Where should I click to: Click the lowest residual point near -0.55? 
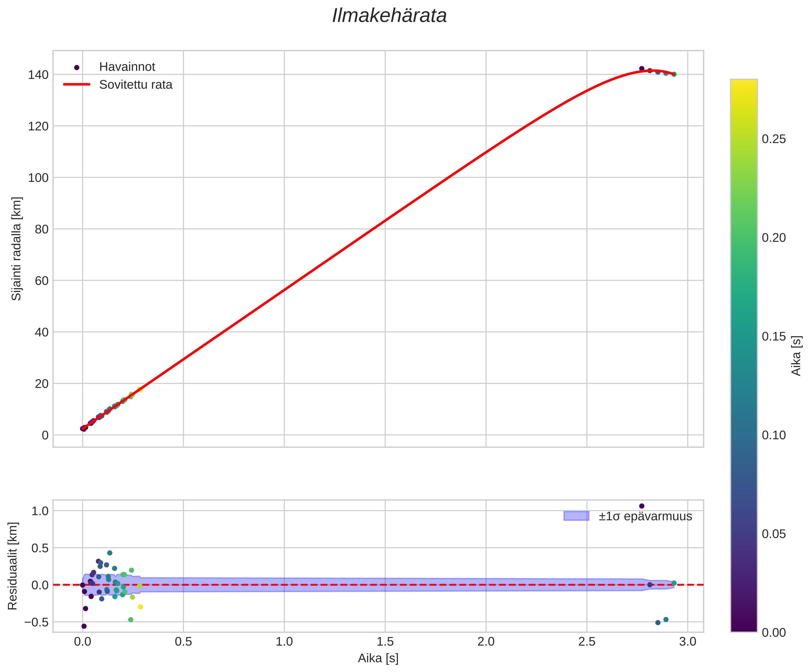84,626
